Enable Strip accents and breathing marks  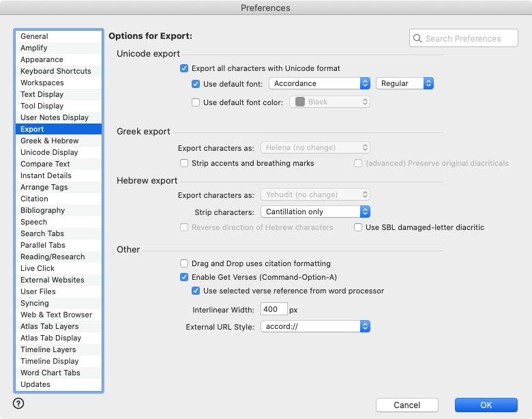[184, 164]
